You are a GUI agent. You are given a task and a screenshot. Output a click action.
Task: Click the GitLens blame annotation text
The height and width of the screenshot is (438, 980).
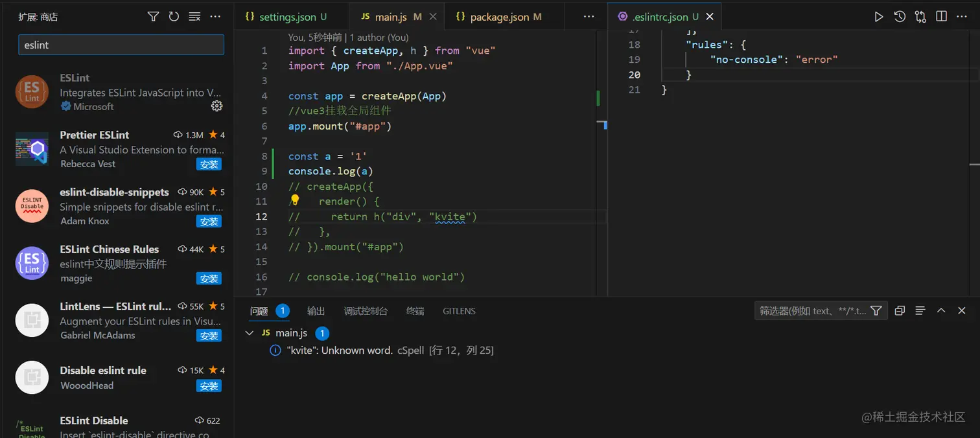coord(348,38)
